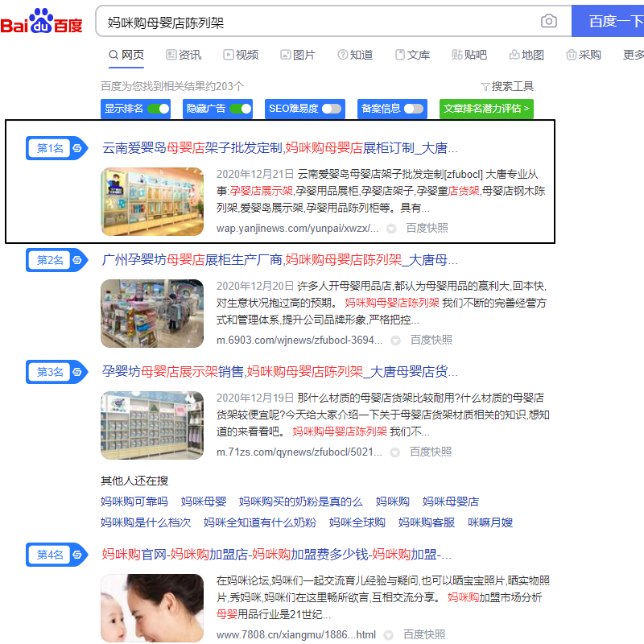Open camera image search
Viewport: 644px width, 644px height.
[549, 21]
